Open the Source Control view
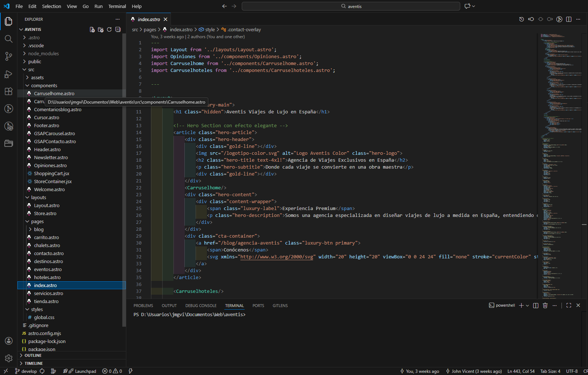588x375 pixels. pos(8,56)
